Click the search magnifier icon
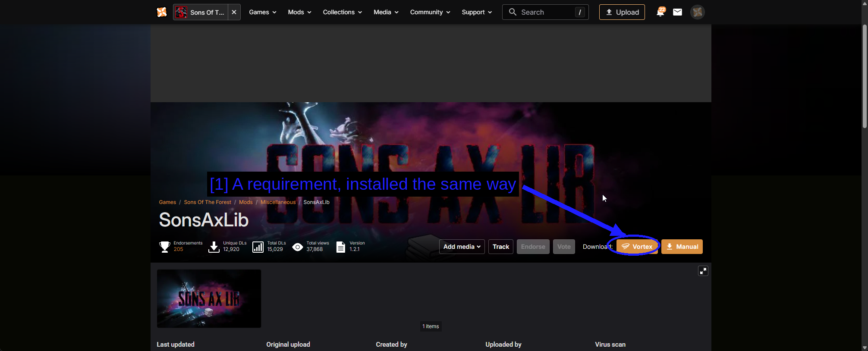 coord(513,12)
